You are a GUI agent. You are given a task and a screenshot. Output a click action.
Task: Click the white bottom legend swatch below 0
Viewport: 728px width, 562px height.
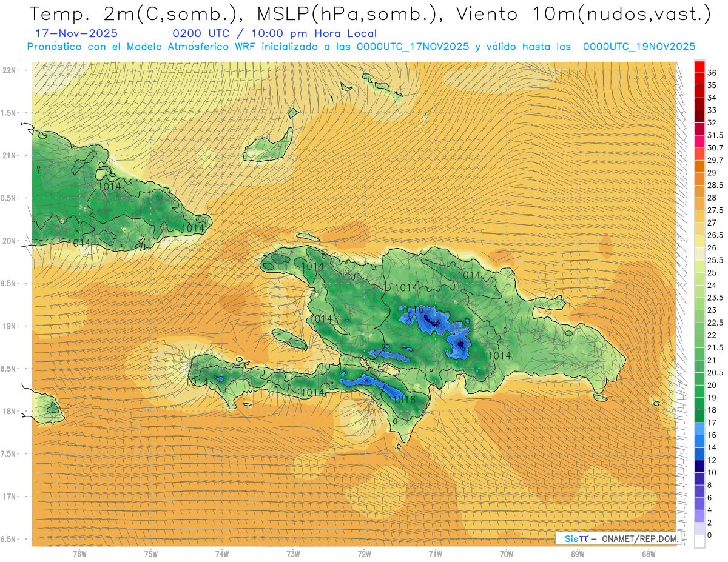click(699, 541)
